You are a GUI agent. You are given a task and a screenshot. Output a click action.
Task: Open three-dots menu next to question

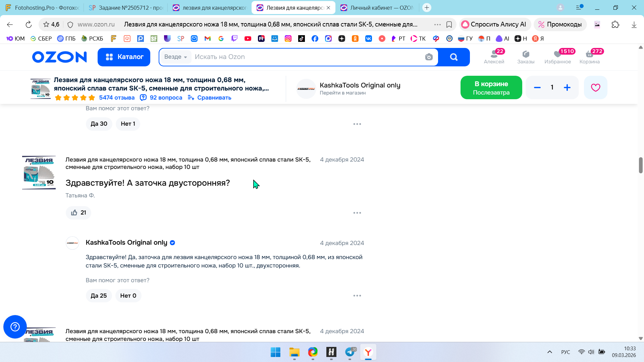pyautogui.click(x=357, y=213)
